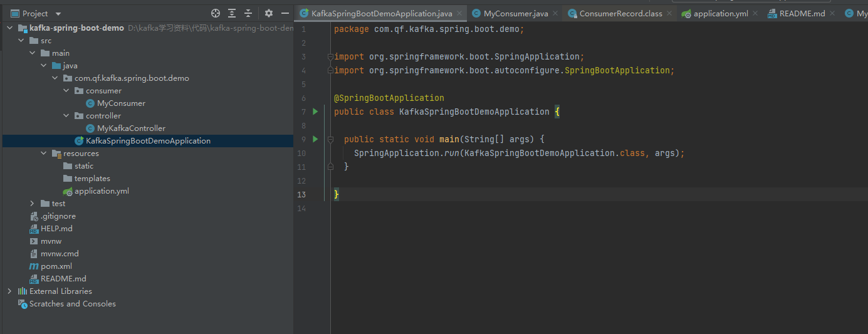Click the Scratches and Consoles icon
The image size is (868, 334).
click(23, 304)
